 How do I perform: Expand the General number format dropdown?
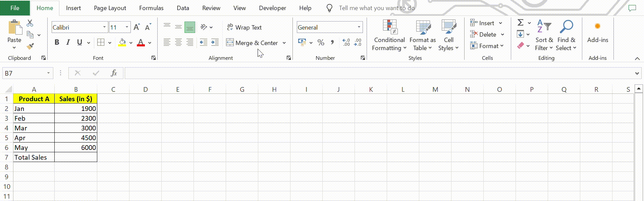coord(359,27)
